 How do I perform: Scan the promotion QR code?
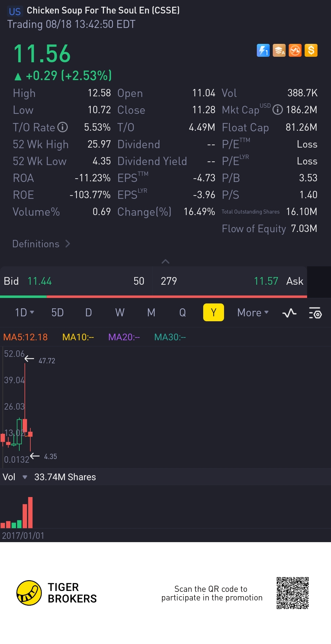292,593
